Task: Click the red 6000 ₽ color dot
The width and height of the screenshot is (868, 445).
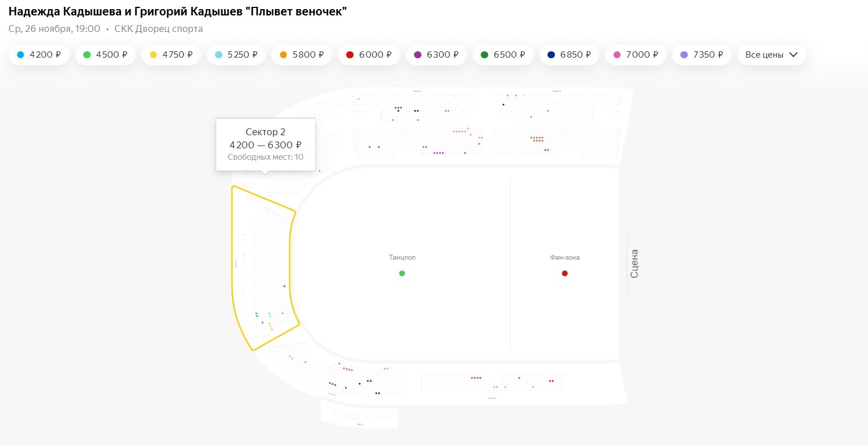Action: (350, 55)
